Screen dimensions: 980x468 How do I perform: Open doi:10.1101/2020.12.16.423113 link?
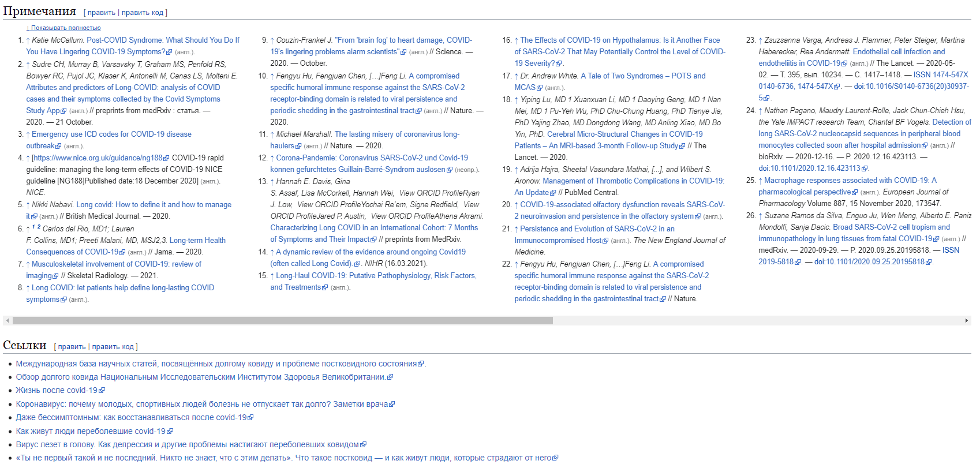(x=813, y=169)
